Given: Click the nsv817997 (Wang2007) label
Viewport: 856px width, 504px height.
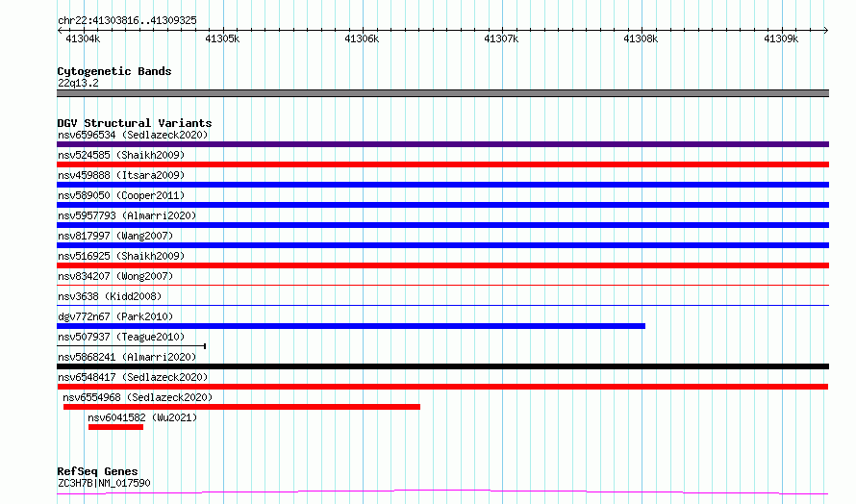Looking at the screenshot, I should pos(115,236).
